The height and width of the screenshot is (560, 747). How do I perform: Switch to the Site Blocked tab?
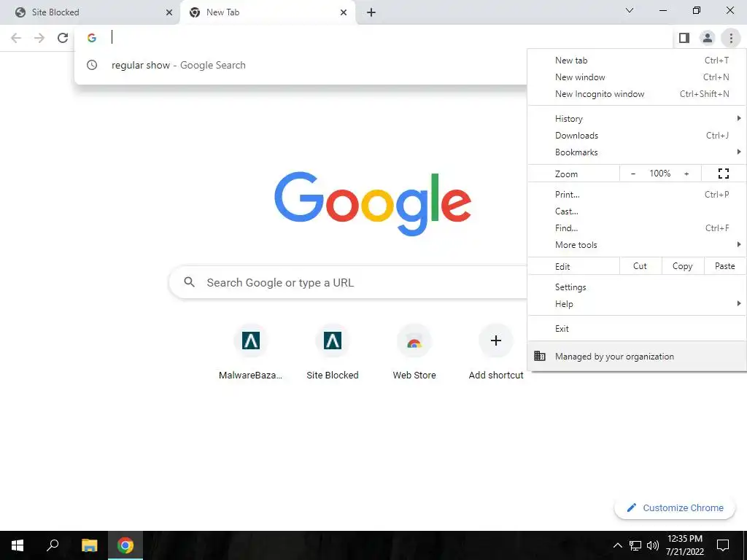90,12
